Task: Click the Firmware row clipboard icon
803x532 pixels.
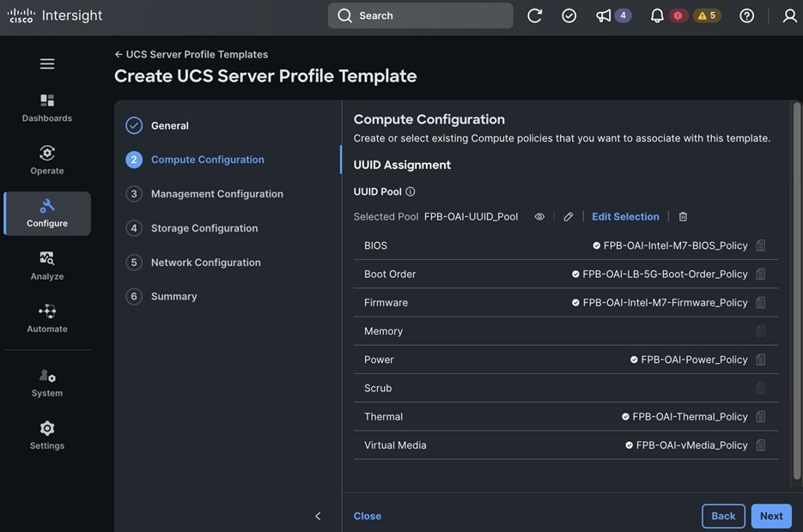Action: (x=761, y=303)
